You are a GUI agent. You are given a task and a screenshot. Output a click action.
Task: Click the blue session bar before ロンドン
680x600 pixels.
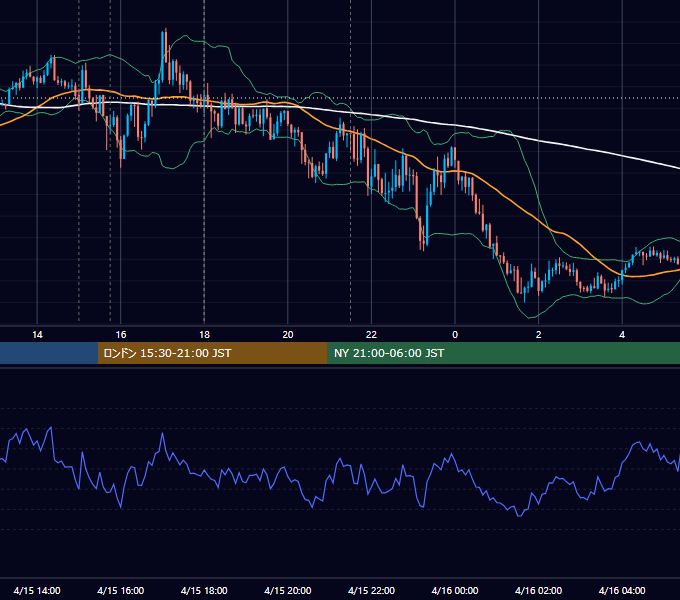click(49, 353)
